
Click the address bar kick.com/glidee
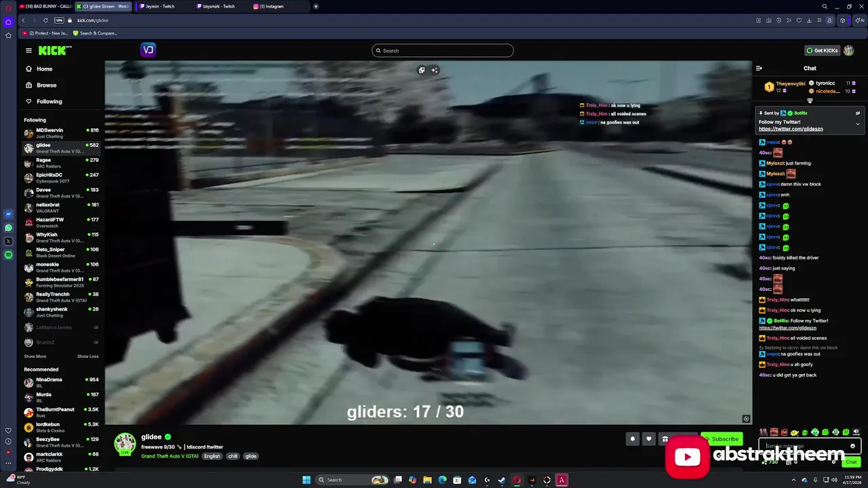(x=92, y=20)
